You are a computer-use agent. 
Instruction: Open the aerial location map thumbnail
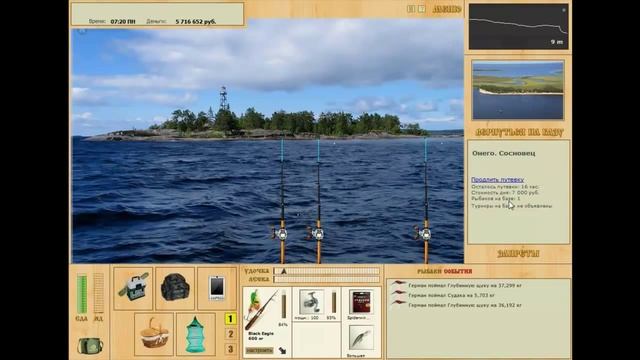(518, 90)
